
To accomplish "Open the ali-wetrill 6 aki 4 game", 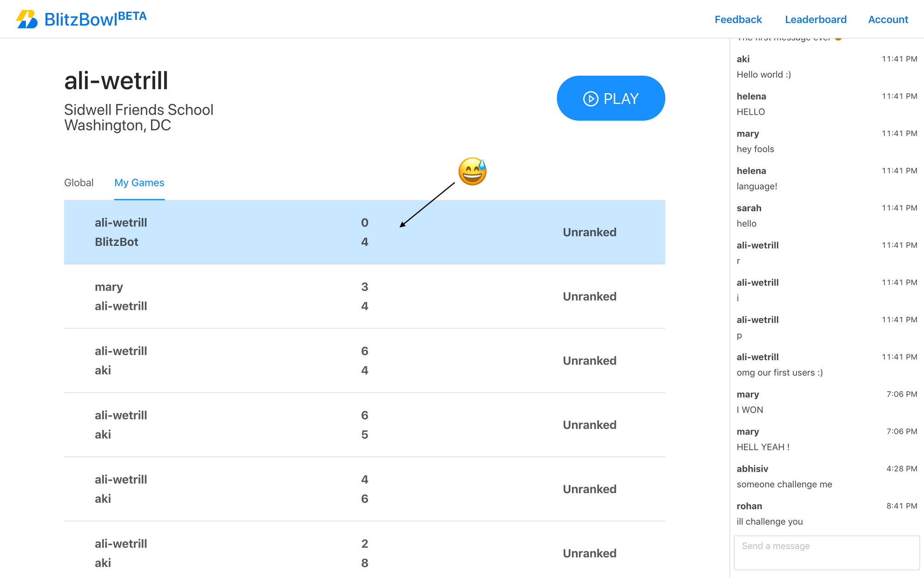I will point(364,361).
